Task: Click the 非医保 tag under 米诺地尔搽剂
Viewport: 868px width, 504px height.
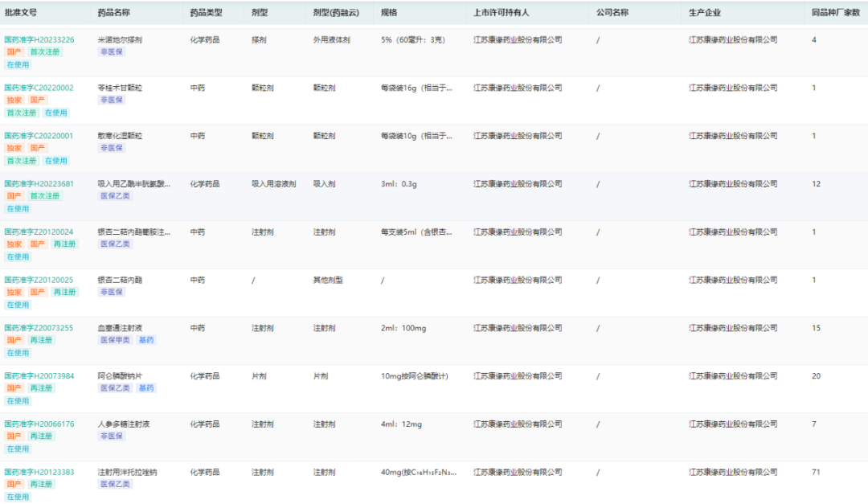Action: tap(112, 52)
